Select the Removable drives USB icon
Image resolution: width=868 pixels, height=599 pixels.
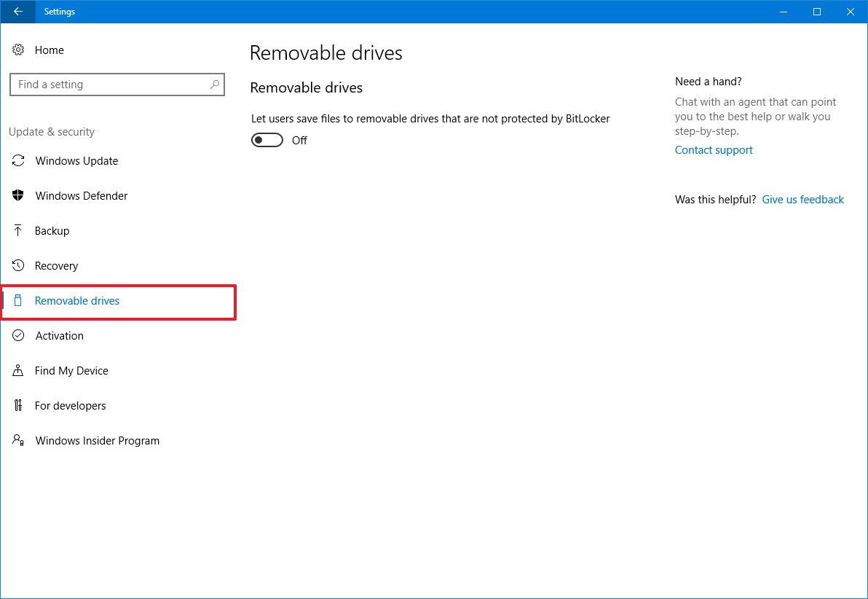(x=18, y=300)
